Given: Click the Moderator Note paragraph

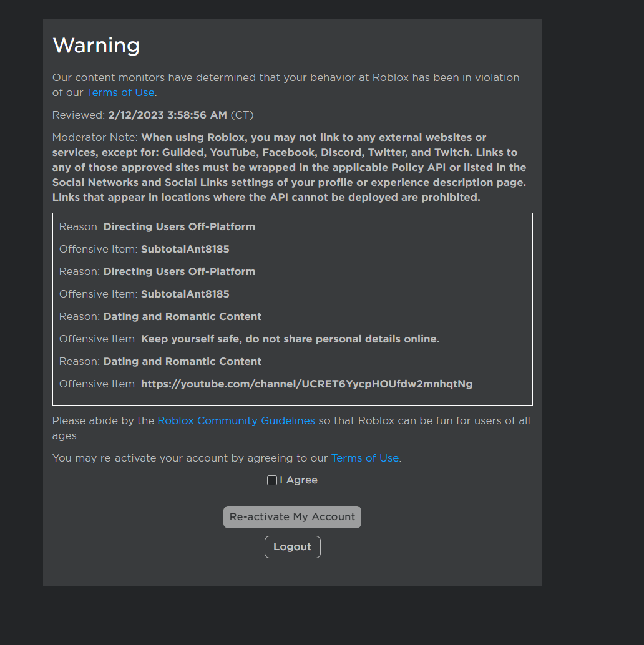Looking at the screenshot, I should pyautogui.click(x=289, y=167).
